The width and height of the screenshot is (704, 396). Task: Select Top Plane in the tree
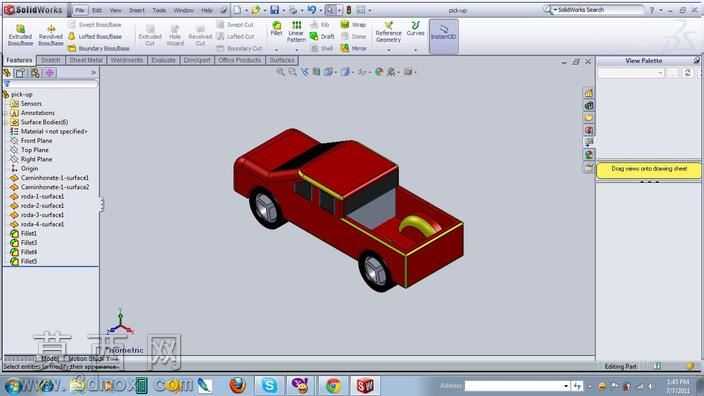[x=34, y=150]
